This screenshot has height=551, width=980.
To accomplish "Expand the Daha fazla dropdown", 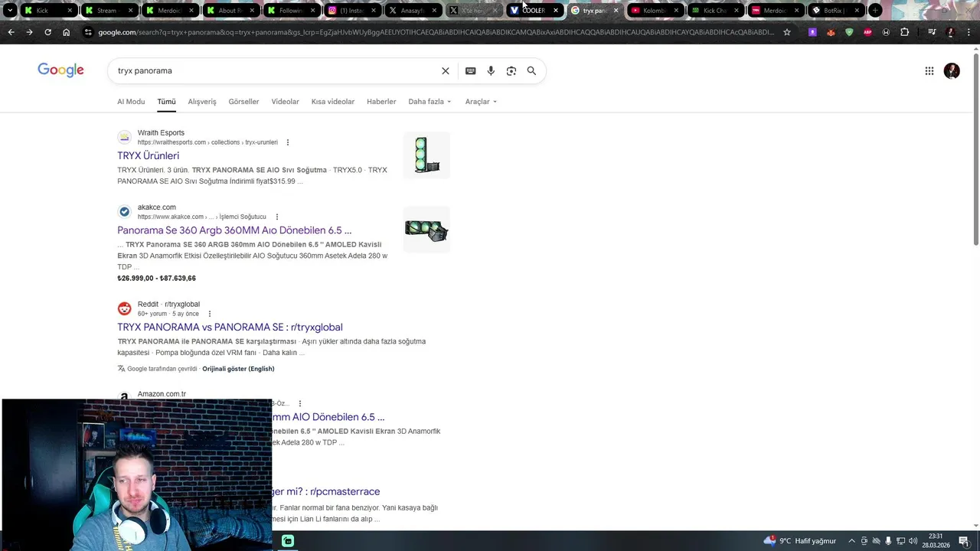I will point(430,101).
